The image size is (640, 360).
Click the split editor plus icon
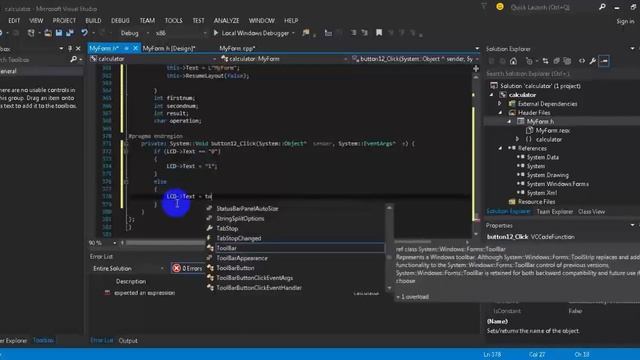[x=476, y=68]
